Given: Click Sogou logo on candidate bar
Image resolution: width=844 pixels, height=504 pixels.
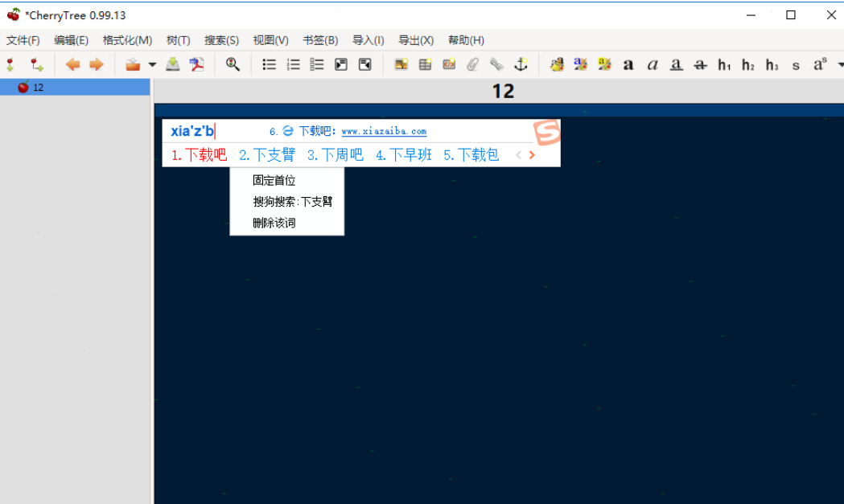Looking at the screenshot, I should [547, 133].
